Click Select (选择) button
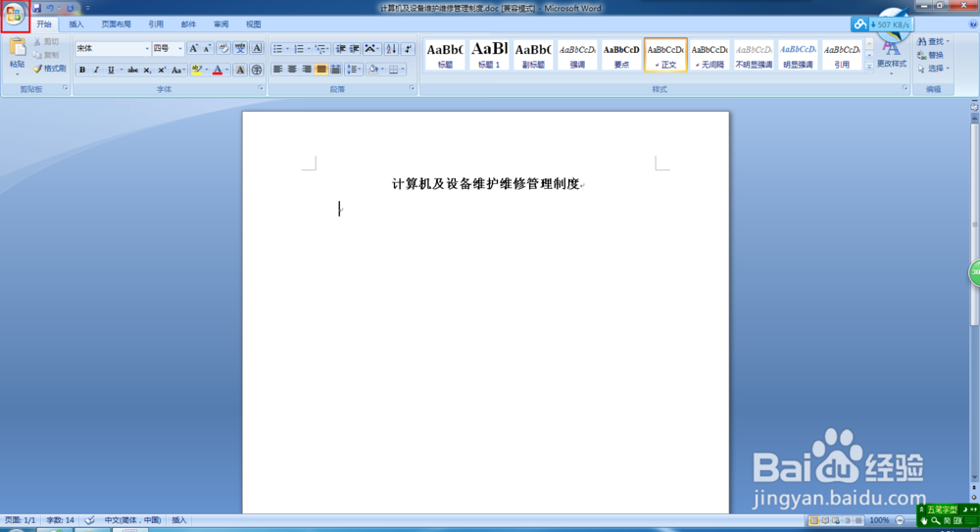 point(933,69)
